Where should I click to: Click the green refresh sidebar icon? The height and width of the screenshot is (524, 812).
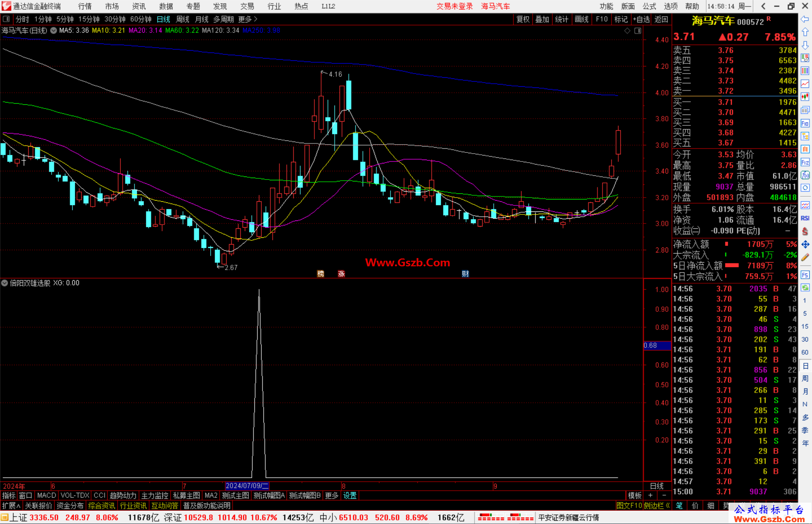805,288
